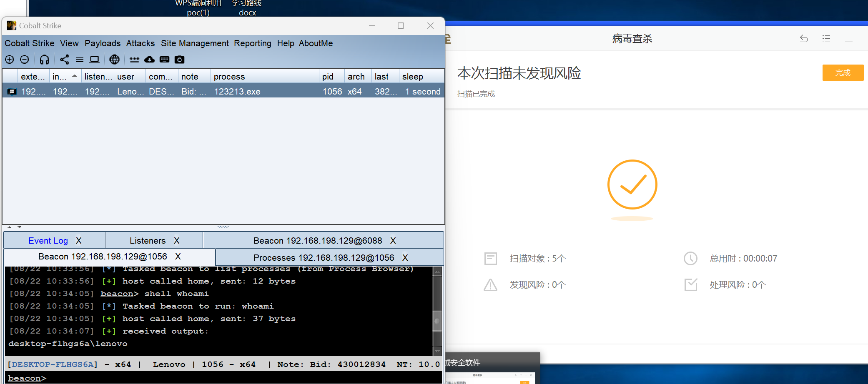Close the Processes @1056 tab
The width and height of the screenshot is (868, 384).
[x=405, y=258]
